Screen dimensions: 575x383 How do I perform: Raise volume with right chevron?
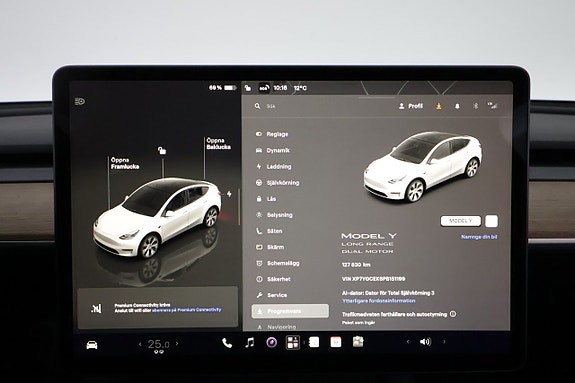click(x=444, y=342)
